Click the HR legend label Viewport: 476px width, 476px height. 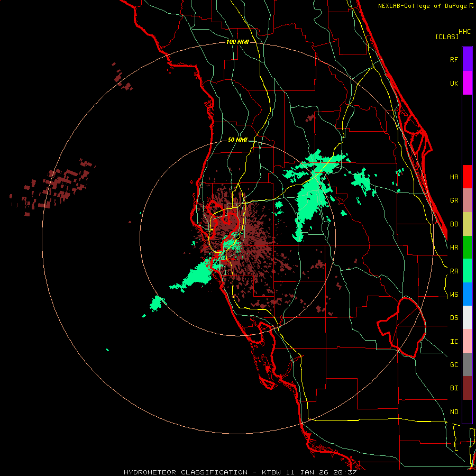(x=454, y=248)
